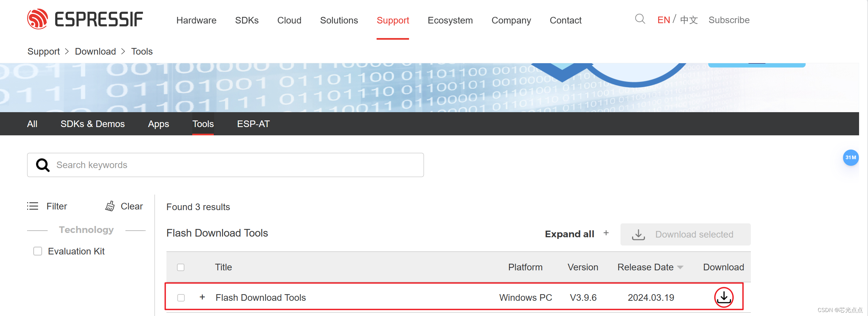This screenshot has width=868, height=316.
Task: Click the Clear filter label
Action: tap(132, 206)
